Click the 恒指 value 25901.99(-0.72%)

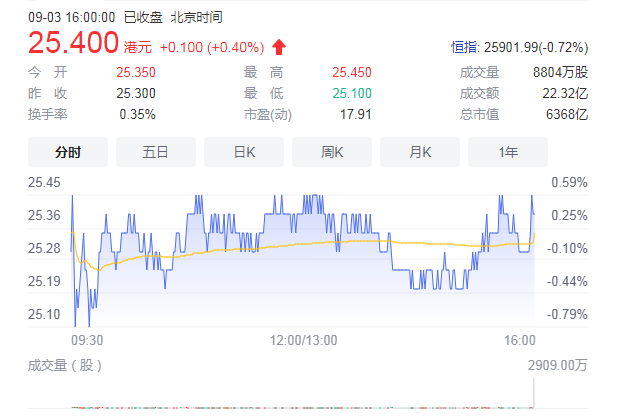536,47
